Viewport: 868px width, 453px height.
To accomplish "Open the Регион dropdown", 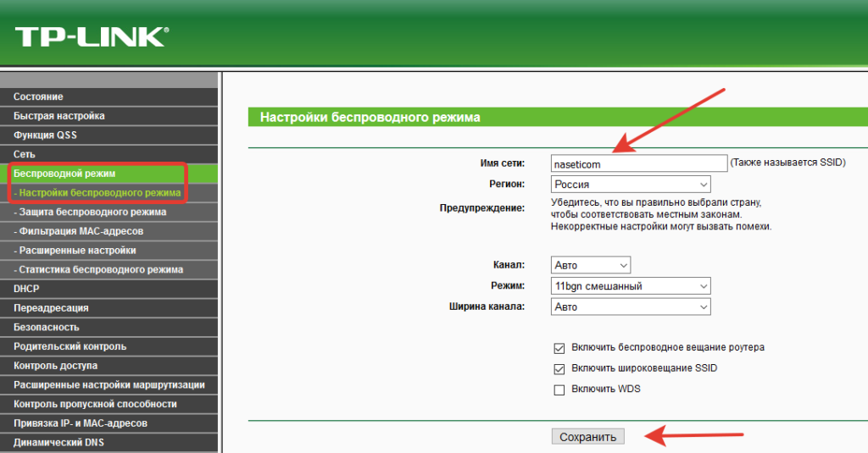I will pos(630,184).
